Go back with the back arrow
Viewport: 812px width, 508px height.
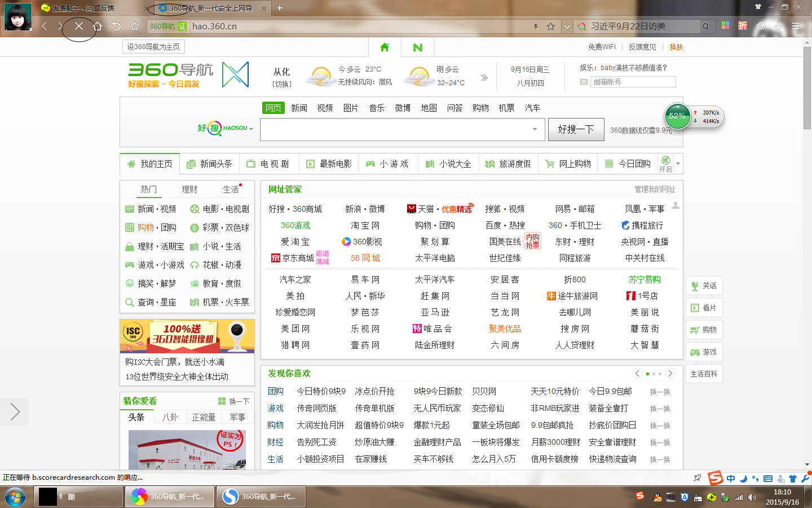coord(45,26)
